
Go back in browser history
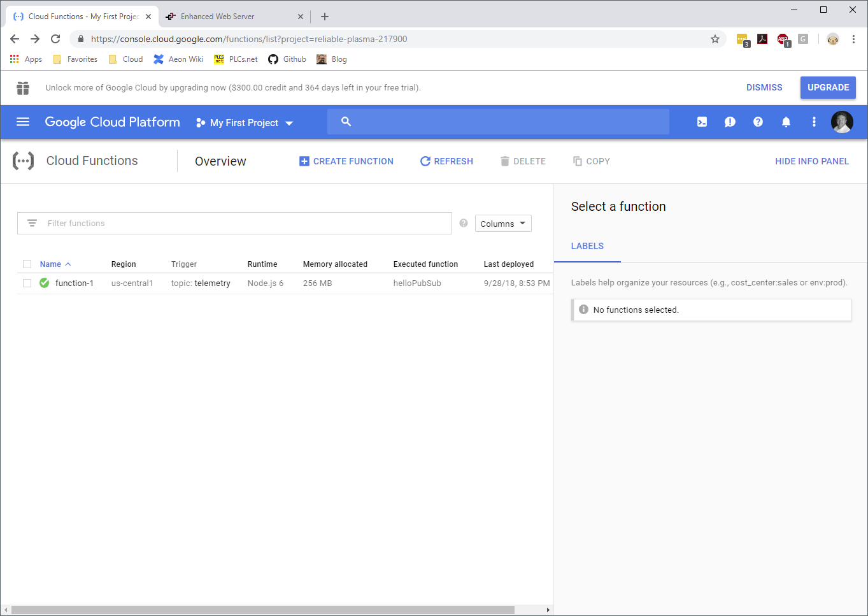pos(15,39)
